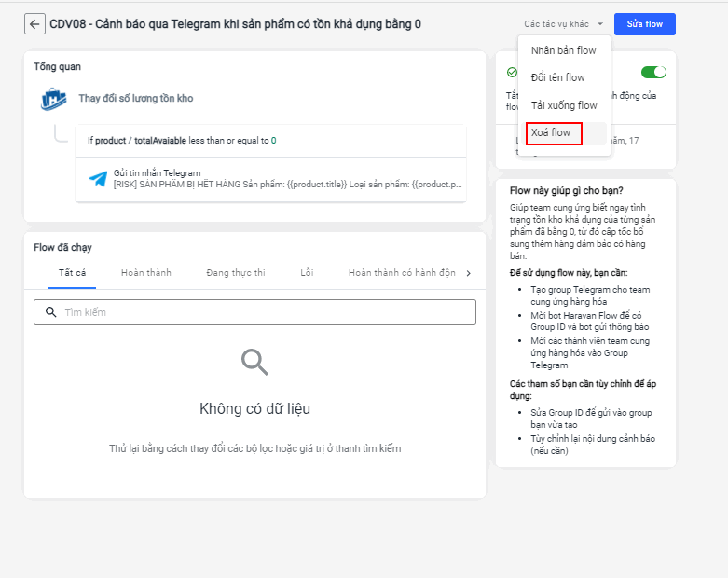Image resolution: width=728 pixels, height=578 pixels.
Task: Toggle the flow activation switch
Action: coord(653,73)
